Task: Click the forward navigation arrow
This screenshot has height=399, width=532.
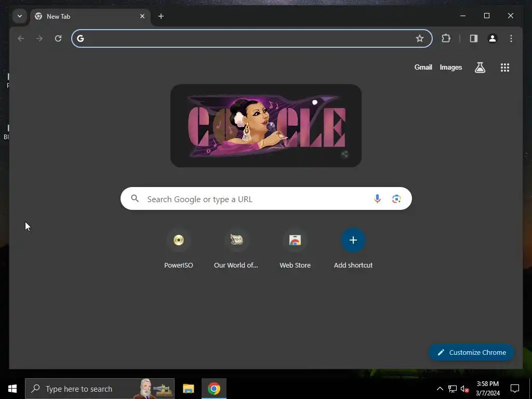Action: (39, 38)
